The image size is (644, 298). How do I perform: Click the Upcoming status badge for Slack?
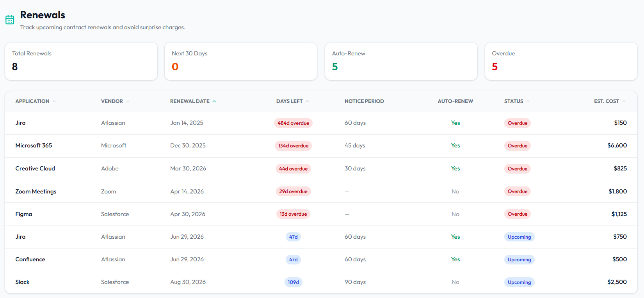519,282
